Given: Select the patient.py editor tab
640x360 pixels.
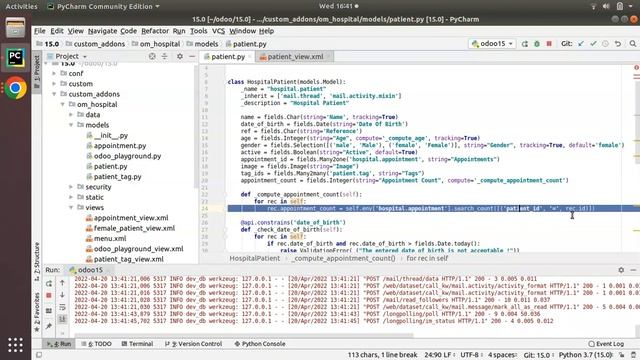Looking at the screenshot, I should (227, 57).
